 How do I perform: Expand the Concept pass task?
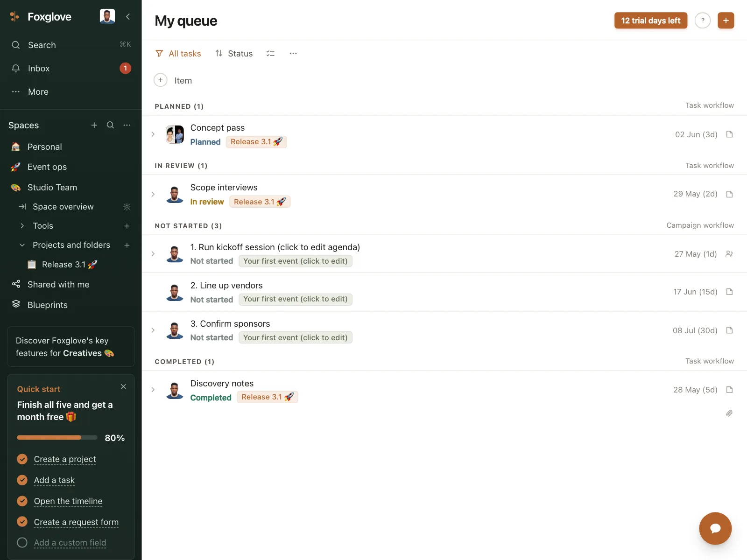(x=153, y=134)
